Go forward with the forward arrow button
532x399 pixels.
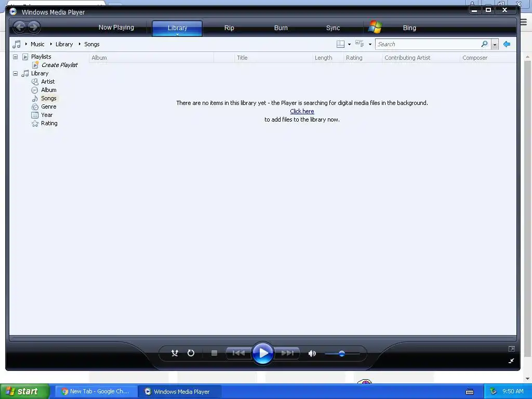(x=34, y=27)
